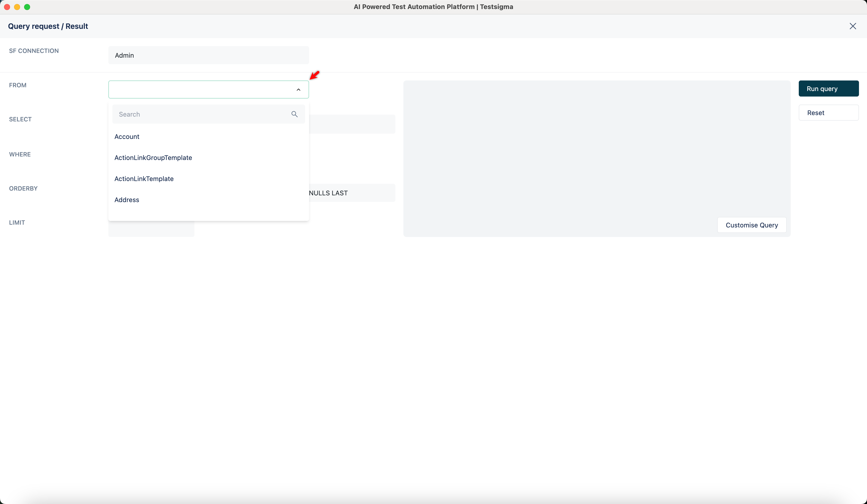Open the SF Connection Admin dropdown
867x504 pixels.
(x=208, y=55)
